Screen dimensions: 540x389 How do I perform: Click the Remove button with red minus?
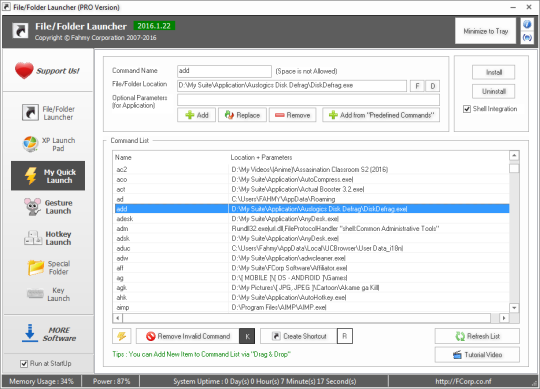point(293,115)
